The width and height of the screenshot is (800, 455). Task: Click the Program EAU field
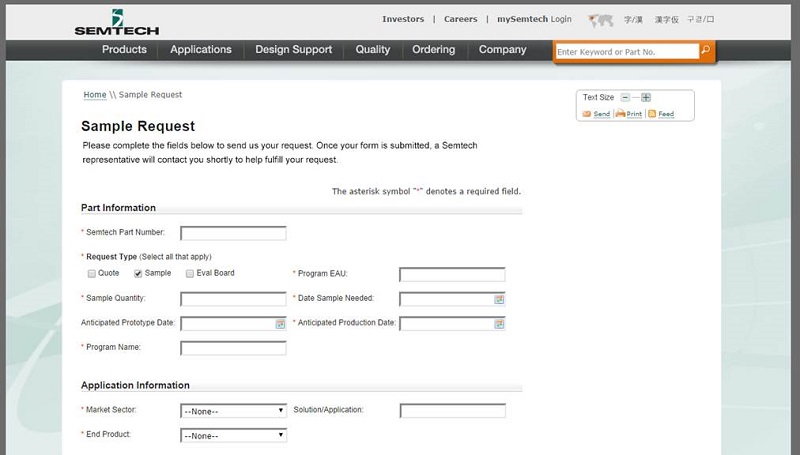pyautogui.click(x=452, y=274)
